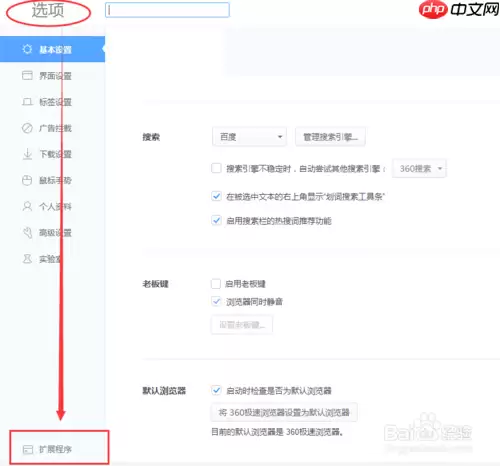Image resolution: width=500 pixels, height=466 pixels.
Task: Click the 目前的默认浏览器是 360极速浏览器 text
Action: point(278,432)
